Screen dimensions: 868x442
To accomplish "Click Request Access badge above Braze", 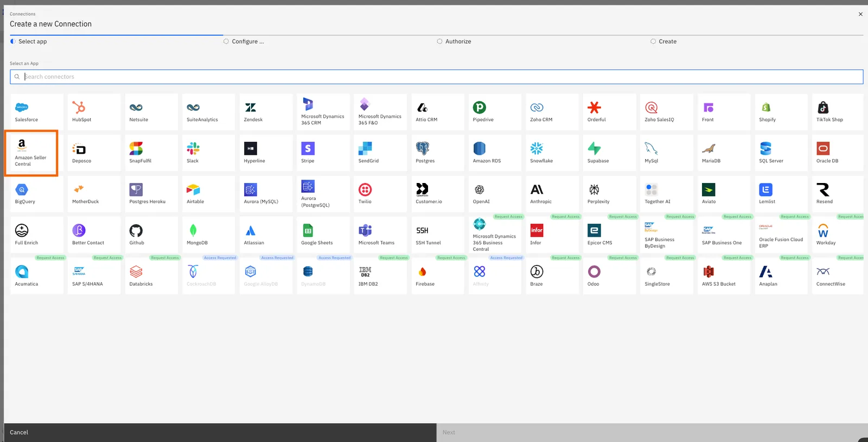I will 566,258.
